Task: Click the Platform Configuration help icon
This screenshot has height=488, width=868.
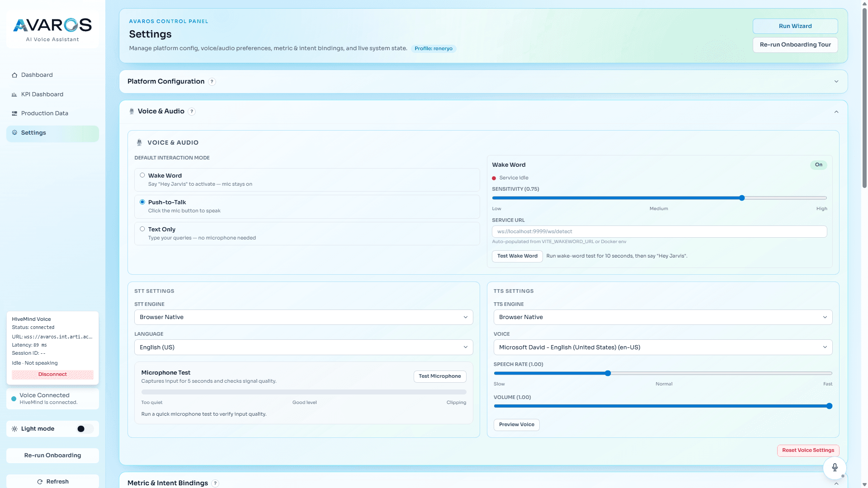Action: click(212, 82)
